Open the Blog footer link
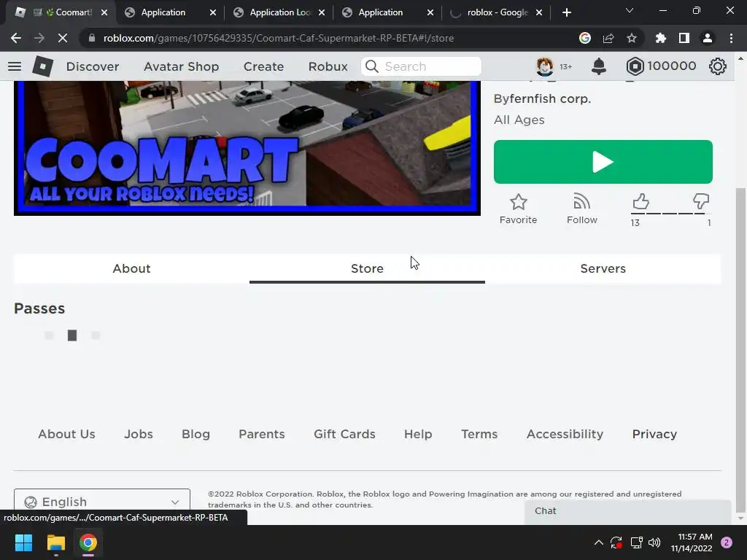Image resolution: width=747 pixels, height=560 pixels. 196,434
